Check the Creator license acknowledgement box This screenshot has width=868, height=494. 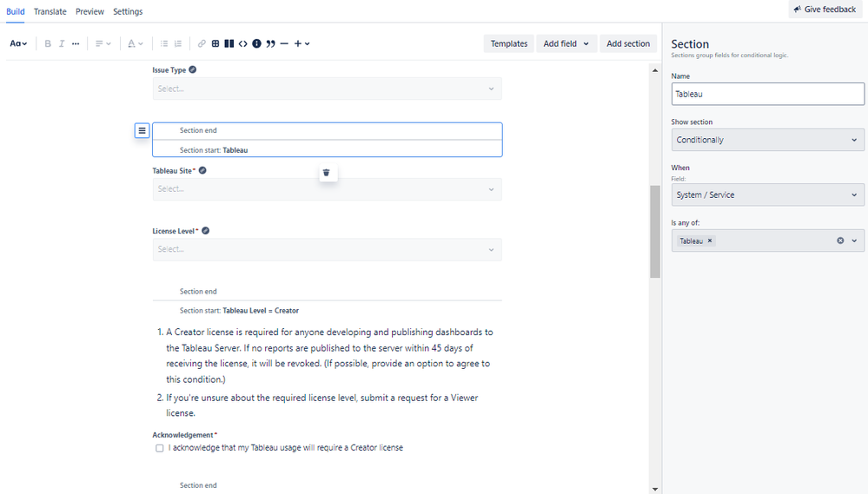tap(159, 448)
